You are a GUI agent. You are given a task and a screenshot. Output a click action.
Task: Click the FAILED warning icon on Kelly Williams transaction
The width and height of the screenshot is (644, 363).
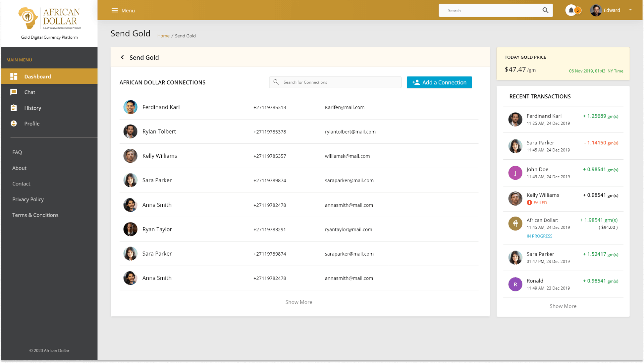pyautogui.click(x=529, y=202)
